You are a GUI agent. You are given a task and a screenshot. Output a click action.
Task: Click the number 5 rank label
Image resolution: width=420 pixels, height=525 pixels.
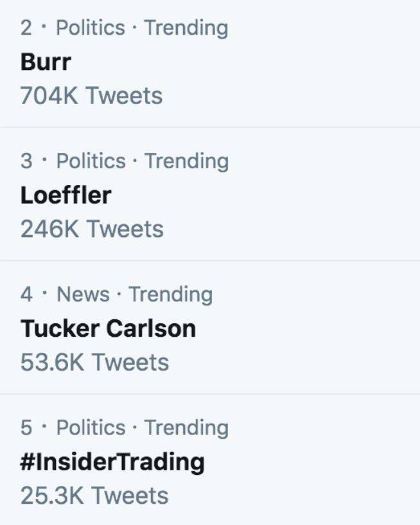[x=26, y=427]
